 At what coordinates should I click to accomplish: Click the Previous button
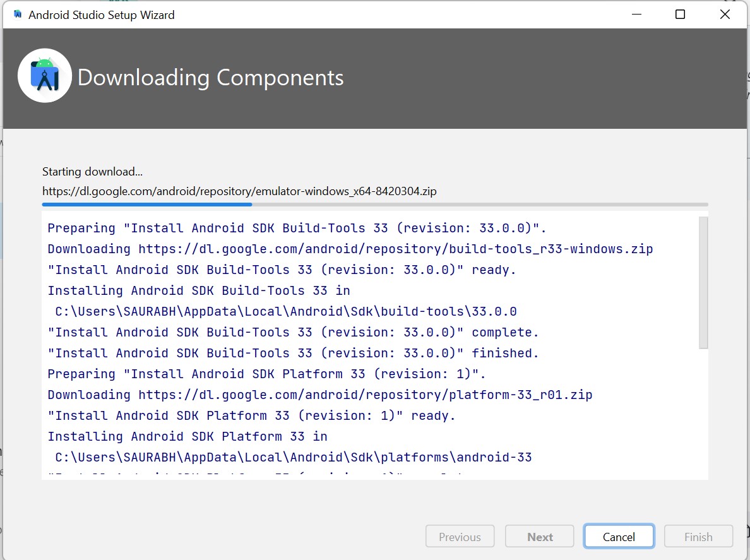coord(460,536)
